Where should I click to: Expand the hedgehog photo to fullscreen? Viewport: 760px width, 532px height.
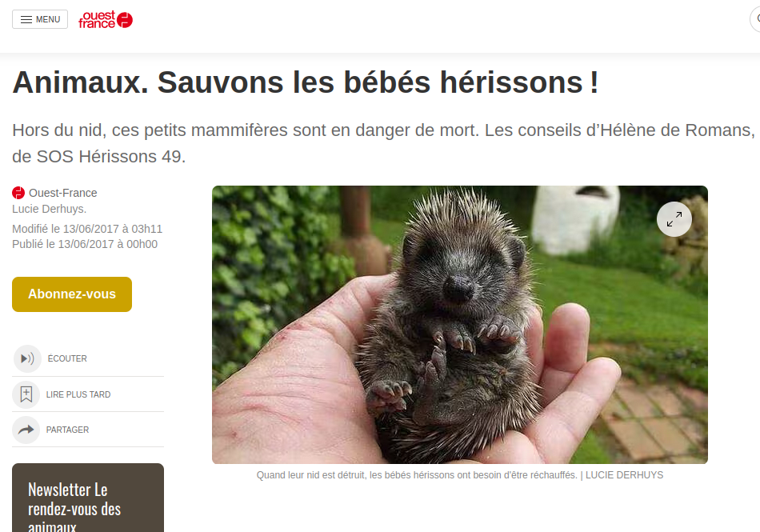(674, 219)
